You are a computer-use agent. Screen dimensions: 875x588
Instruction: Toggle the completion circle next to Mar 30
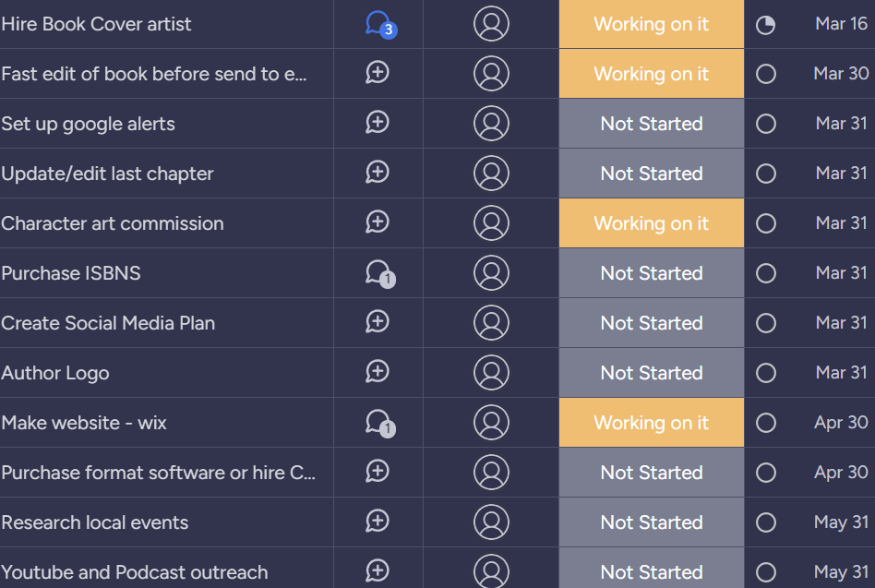766,74
